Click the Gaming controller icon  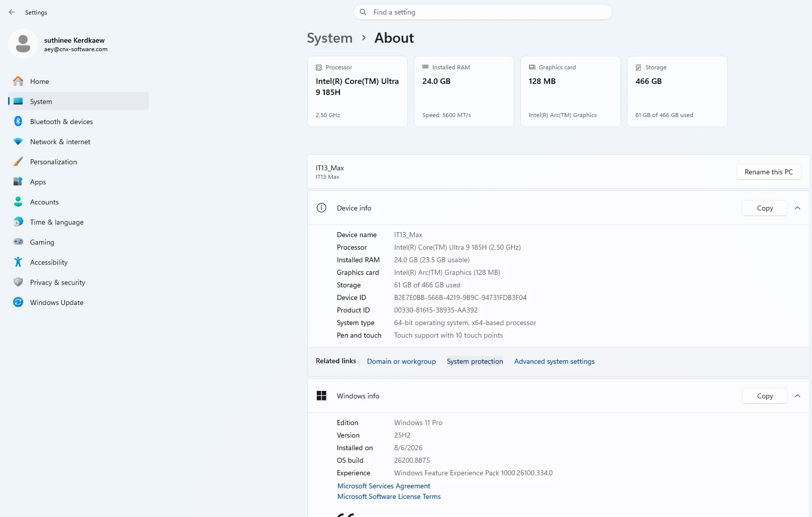18,242
